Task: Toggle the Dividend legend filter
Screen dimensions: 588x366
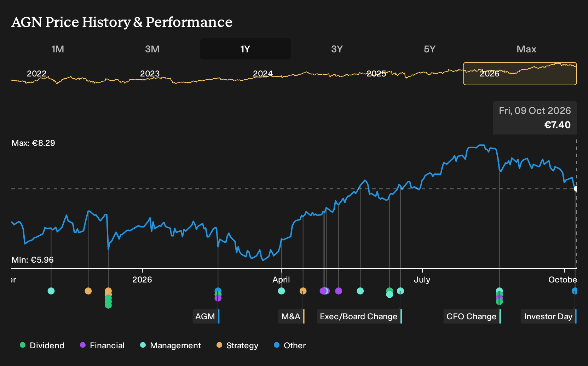Action: tap(42, 345)
